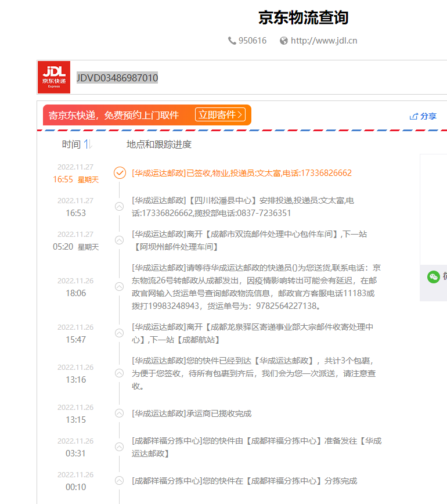This screenshot has height=504, width=447.
Task: Select tracking number JDVD03486987010 field
Action: pos(117,78)
